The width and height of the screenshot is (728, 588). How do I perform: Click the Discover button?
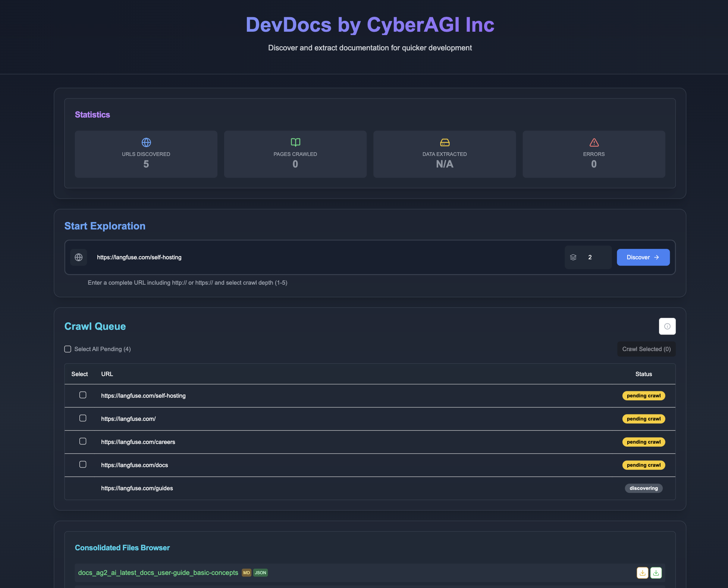pyautogui.click(x=643, y=257)
